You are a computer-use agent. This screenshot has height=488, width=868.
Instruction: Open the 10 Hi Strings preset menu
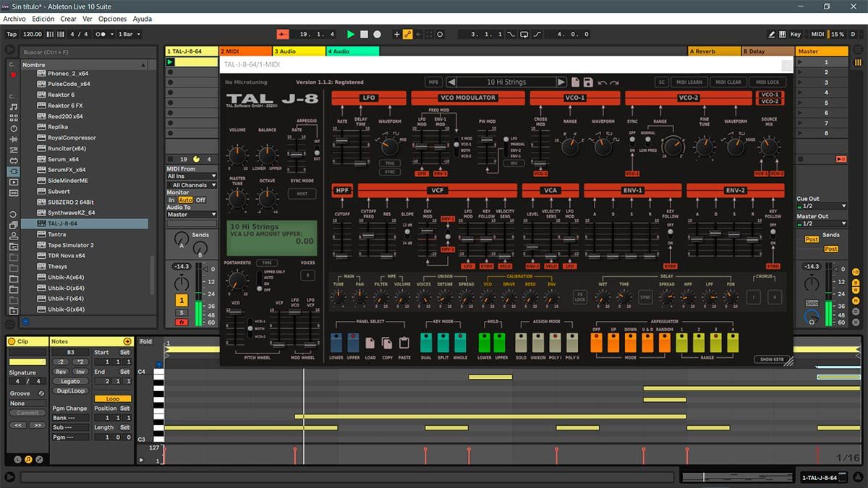coord(506,82)
